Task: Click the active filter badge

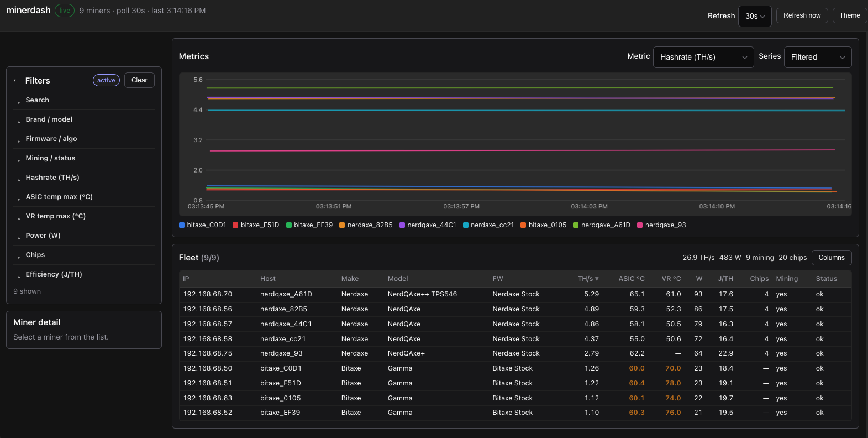Action: coord(106,80)
